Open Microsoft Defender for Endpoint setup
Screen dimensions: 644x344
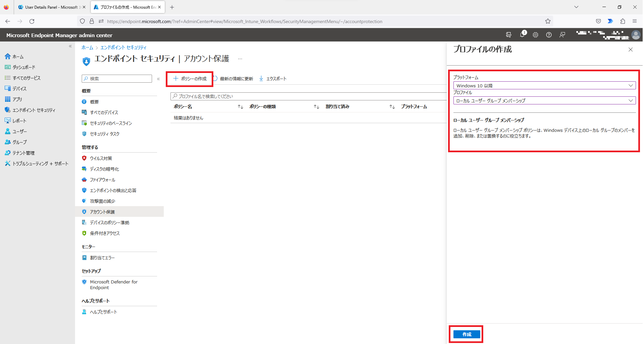click(114, 285)
